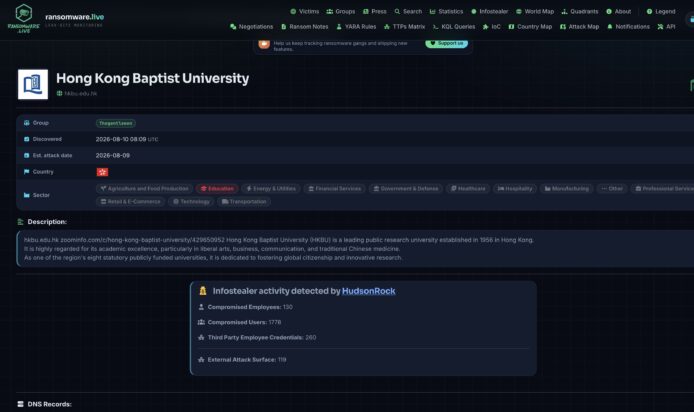The width and height of the screenshot is (694, 412).
Task: Open World Map
Action: click(535, 12)
